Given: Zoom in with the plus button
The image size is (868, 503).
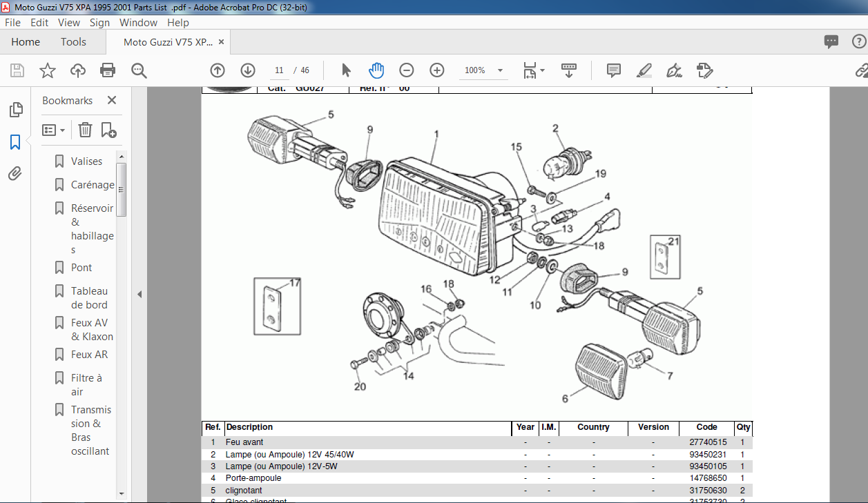Looking at the screenshot, I should [437, 70].
